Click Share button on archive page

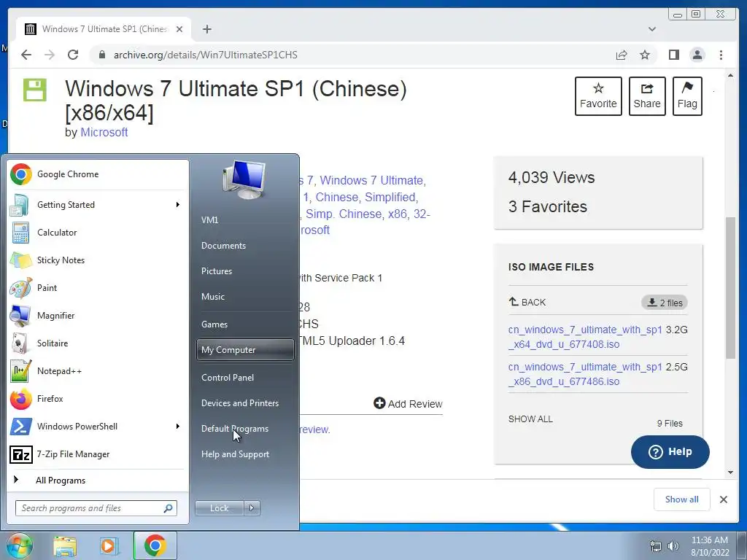pyautogui.click(x=647, y=96)
